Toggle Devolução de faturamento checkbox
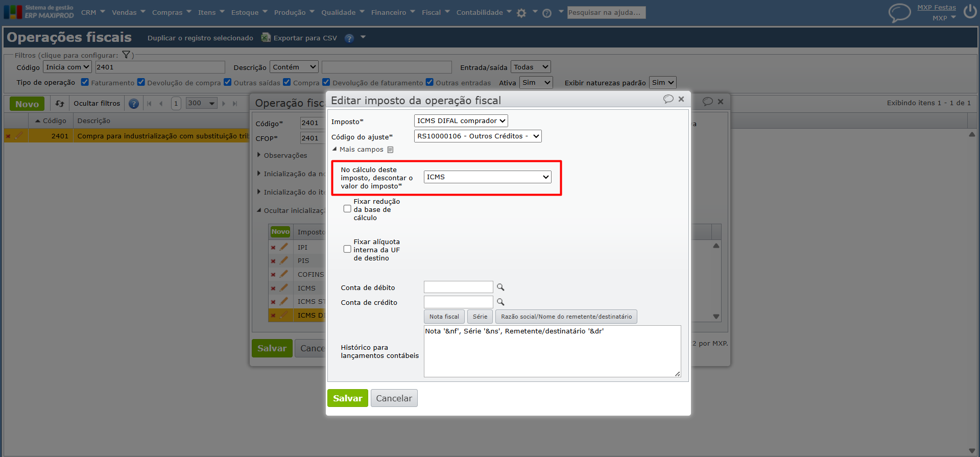The width and height of the screenshot is (980, 457). coord(326,82)
